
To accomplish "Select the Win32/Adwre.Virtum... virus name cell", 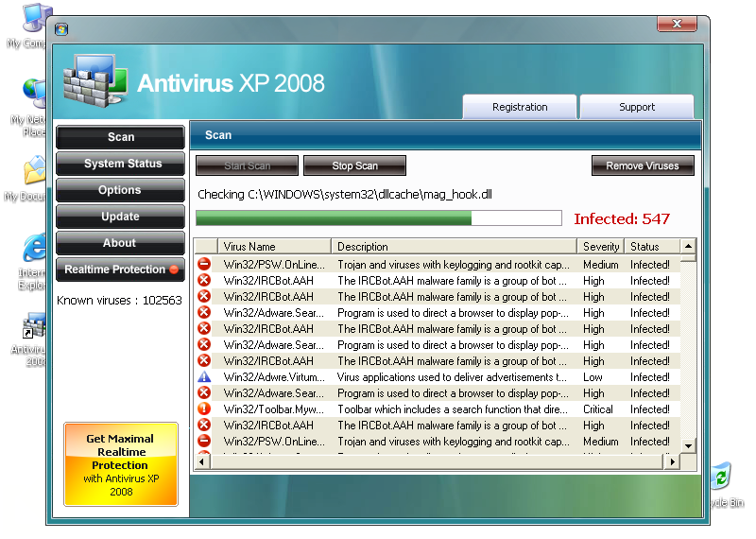I will pos(274,377).
